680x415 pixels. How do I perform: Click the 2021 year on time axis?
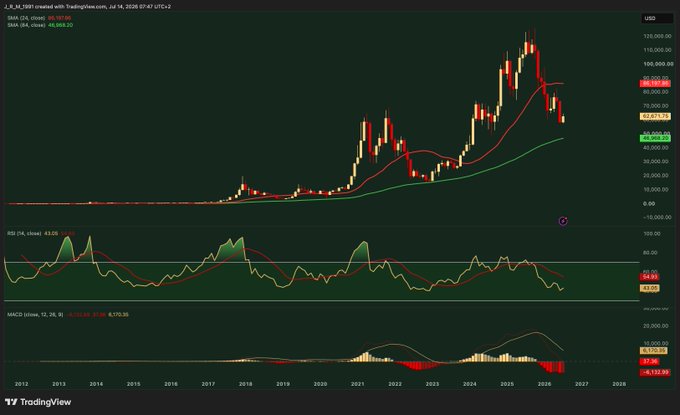point(357,384)
